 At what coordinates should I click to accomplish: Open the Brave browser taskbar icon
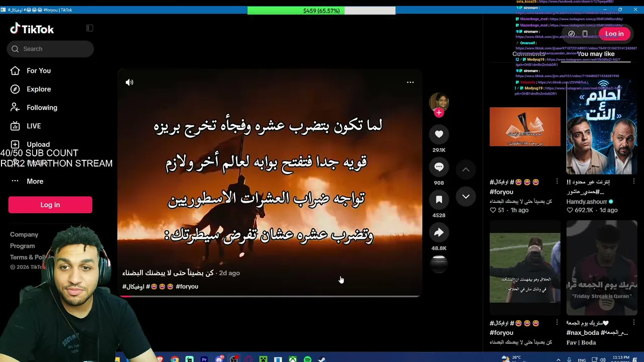pos(160,359)
